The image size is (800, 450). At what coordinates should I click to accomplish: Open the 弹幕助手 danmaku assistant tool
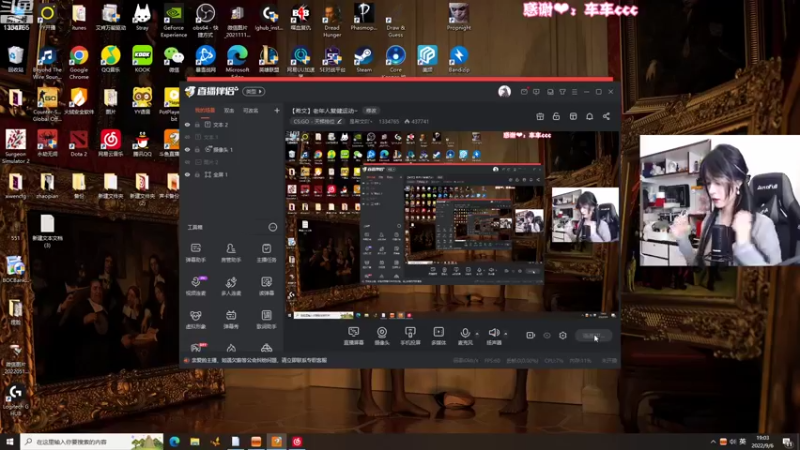(x=195, y=253)
